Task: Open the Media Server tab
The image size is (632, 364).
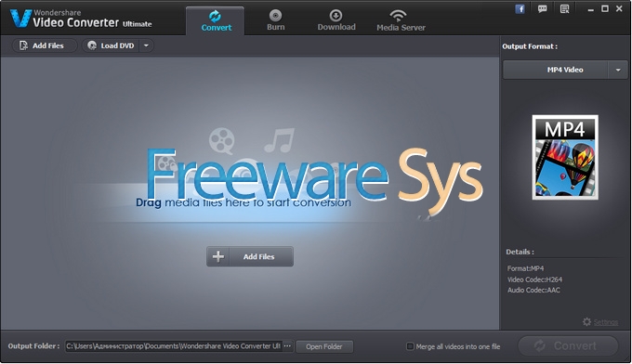Action: (x=401, y=20)
